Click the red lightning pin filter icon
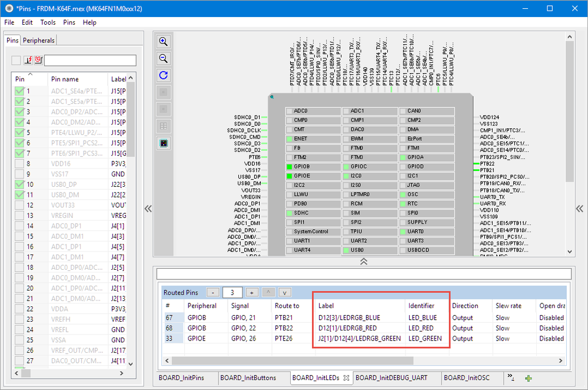The image size is (588, 390). point(28,60)
